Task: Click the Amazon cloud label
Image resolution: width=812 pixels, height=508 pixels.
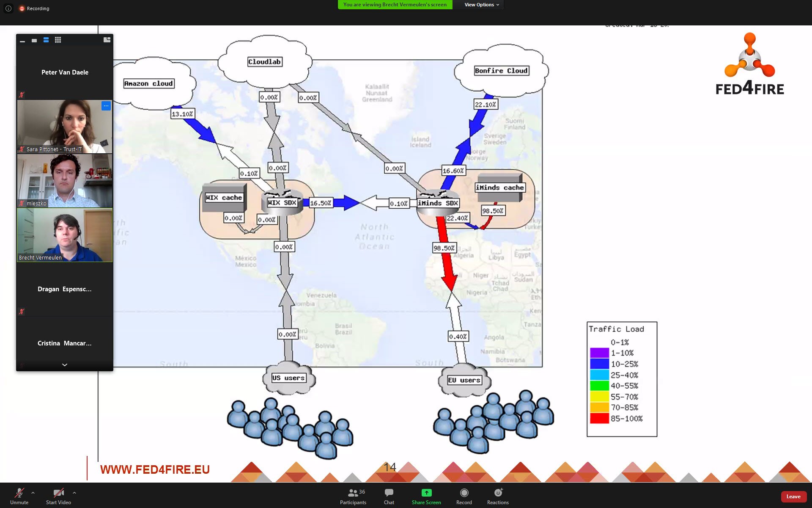Action: coord(148,83)
